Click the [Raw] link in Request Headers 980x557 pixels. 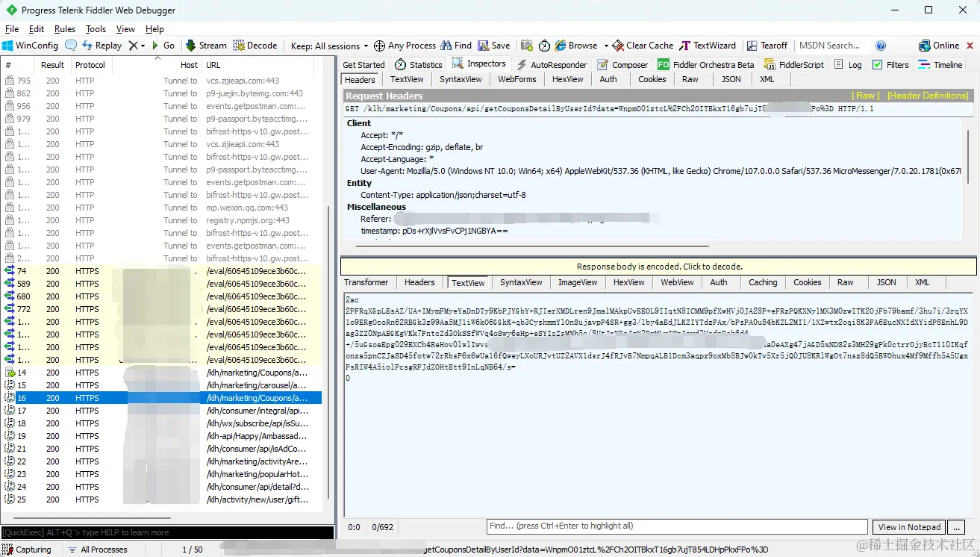pyautogui.click(x=866, y=96)
